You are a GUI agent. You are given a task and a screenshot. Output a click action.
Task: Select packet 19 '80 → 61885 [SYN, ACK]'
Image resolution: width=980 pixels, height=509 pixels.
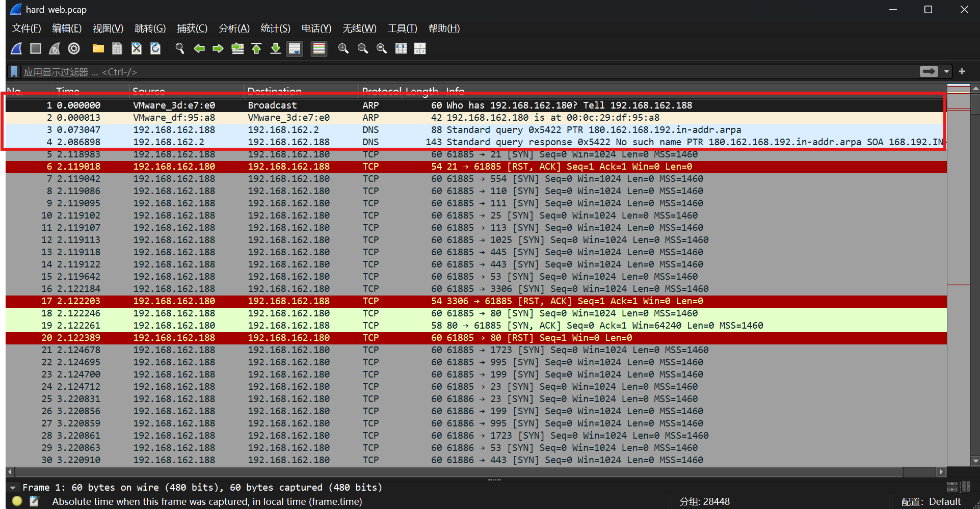pyautogui.click(x=476, y=326)
